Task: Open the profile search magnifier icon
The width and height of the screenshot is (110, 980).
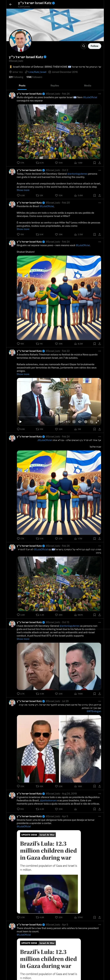Action: click(x=83, y=46)
